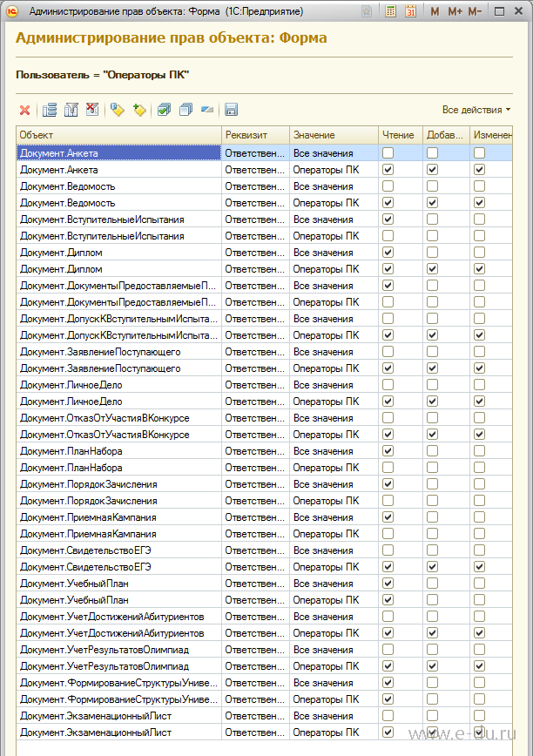
Task: Select Документ.УчетРезультатовОлимпиад row with Все значения
Action: 264,650
